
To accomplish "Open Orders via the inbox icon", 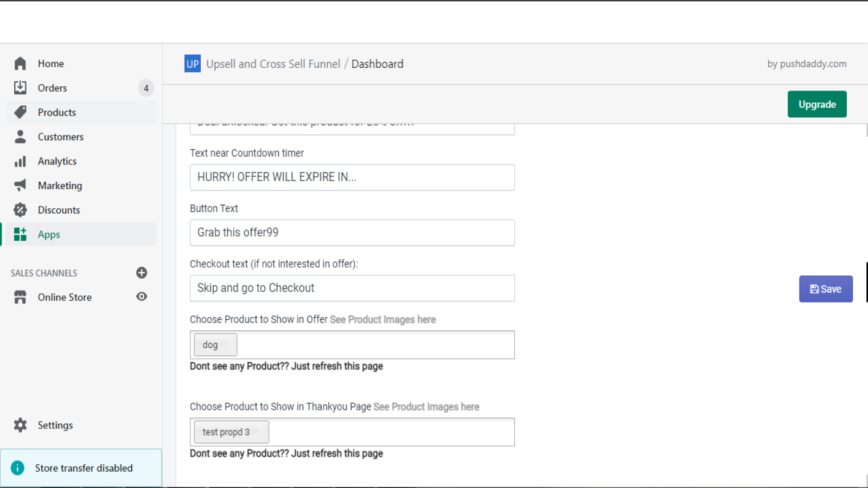I will (20, 88).
